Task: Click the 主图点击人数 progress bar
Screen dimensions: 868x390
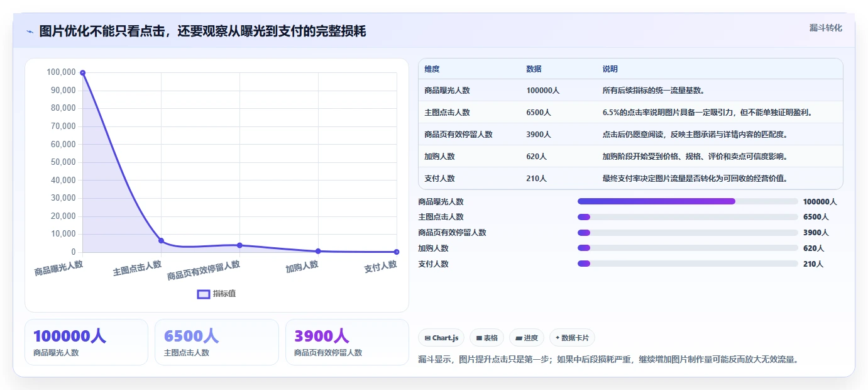Action: (687, 217)
